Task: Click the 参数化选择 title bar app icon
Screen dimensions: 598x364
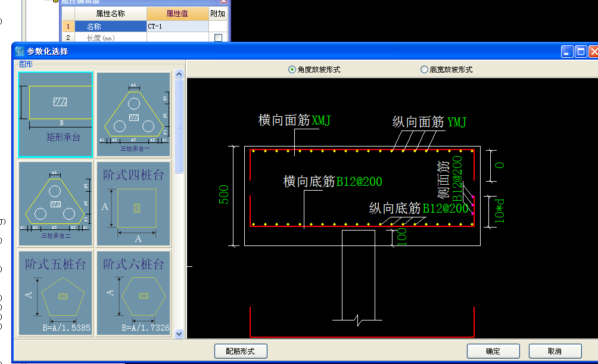Action: pyautogui.click(x=19, y=51)
